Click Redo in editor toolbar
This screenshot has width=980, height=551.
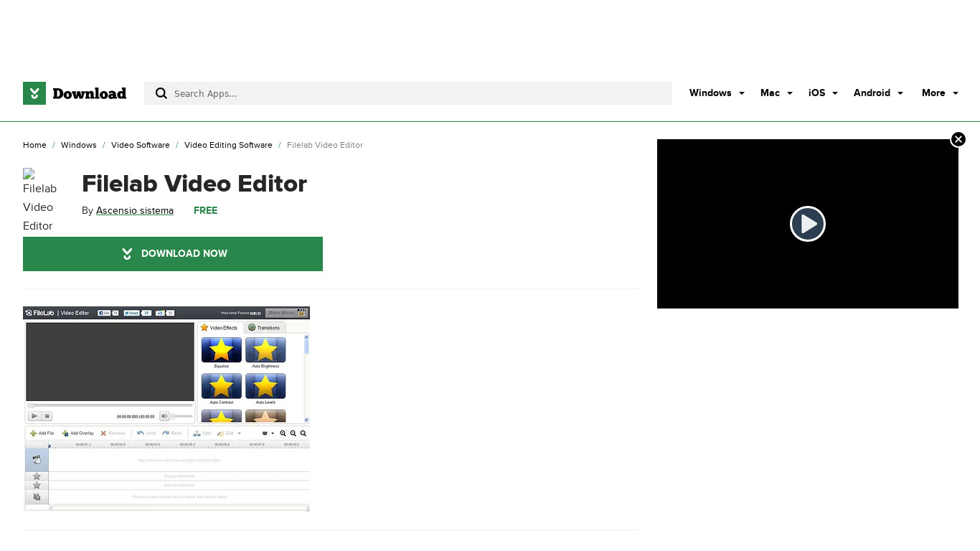pos(171,433)
